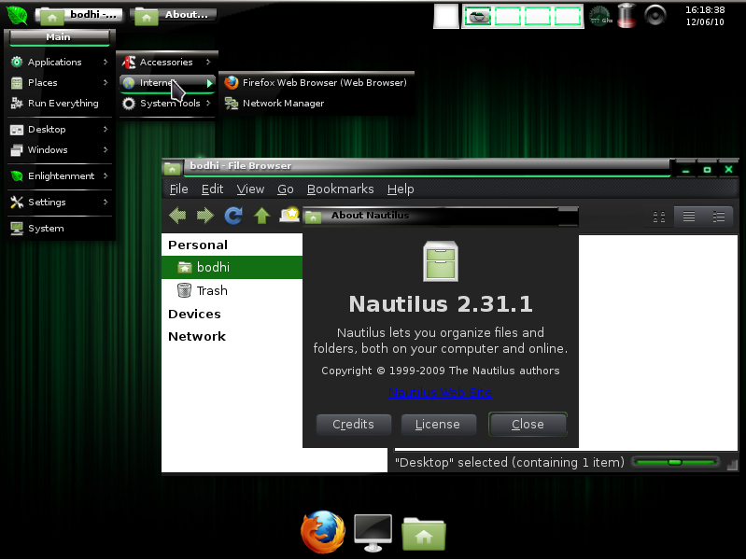Expand the Desktop submenu
Screen dimensions: 746x560
[60, 129]
